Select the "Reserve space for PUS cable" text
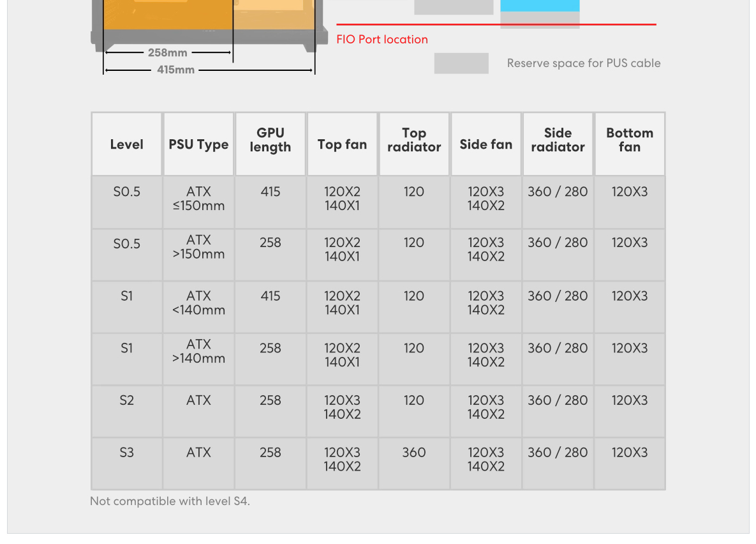Image resolution: width=756 pixels, height=544 pixels. (x=583, y=63)
